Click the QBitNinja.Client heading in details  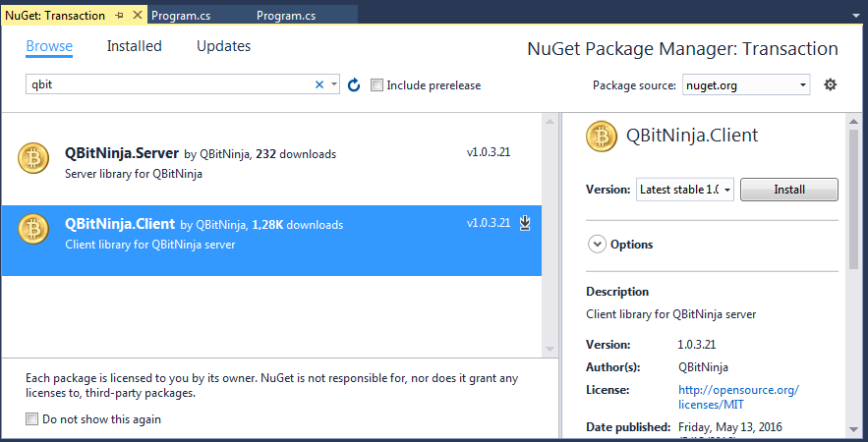pyautogui.click(x=692, y=136)
